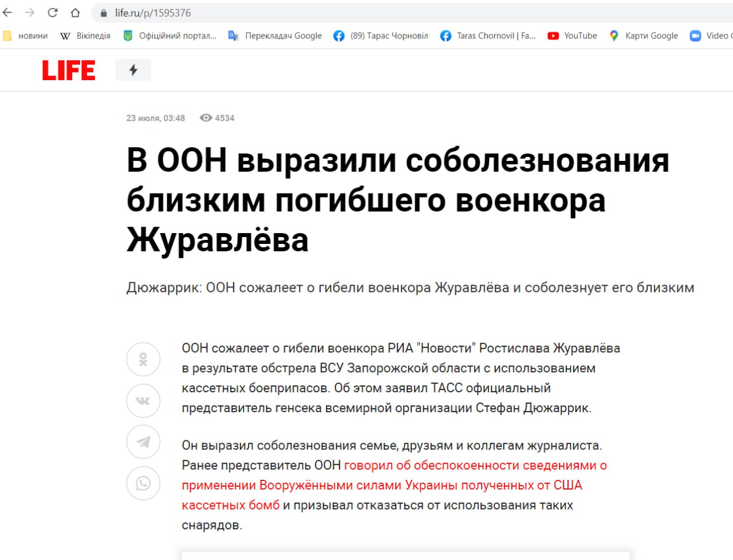The height and width of the screenshot is (560, 733).
Task: Click the browser forward arrow
Action: point(30,13)
